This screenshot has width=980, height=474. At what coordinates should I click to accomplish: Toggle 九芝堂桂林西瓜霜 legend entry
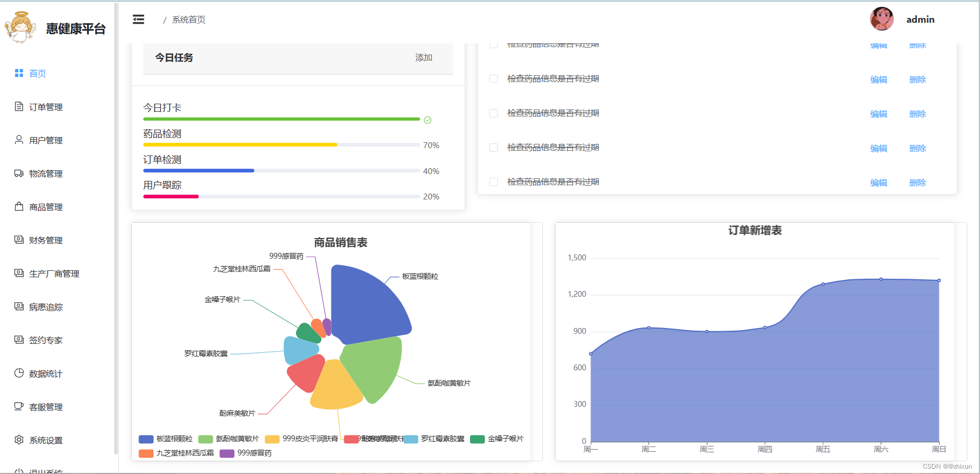(x=176, y=453)
